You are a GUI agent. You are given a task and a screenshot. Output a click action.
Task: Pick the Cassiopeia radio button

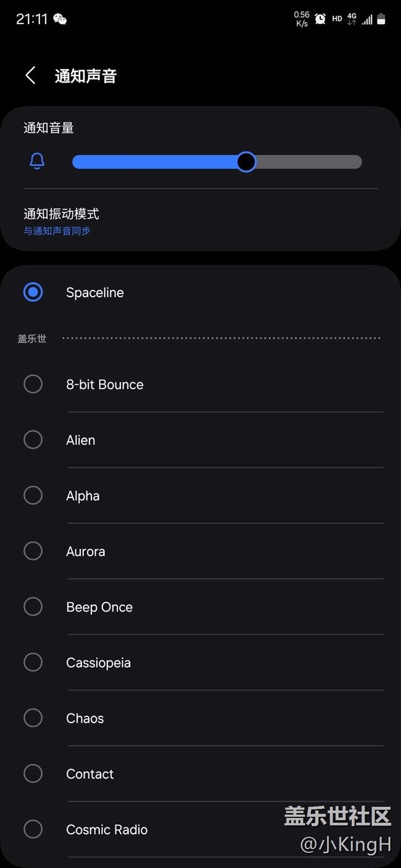tap(33, 662)
